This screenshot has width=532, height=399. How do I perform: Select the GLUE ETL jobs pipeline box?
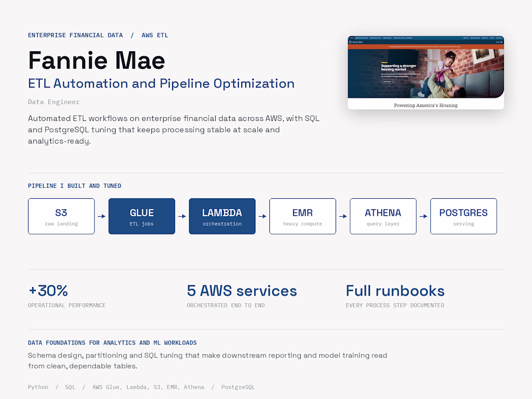coord(142,217)
